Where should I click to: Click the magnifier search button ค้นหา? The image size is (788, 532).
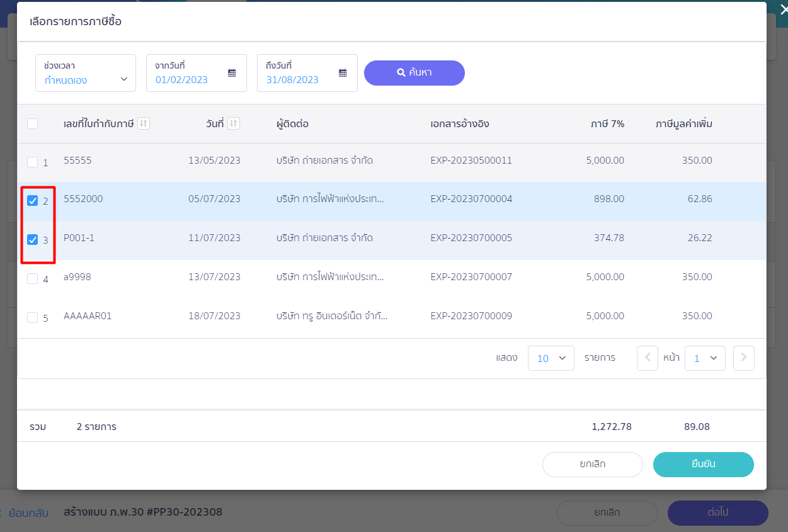[414, 72]
